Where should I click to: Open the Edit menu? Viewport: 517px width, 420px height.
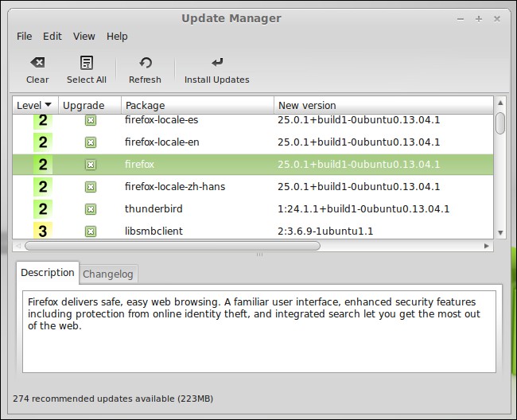point(52,37)
